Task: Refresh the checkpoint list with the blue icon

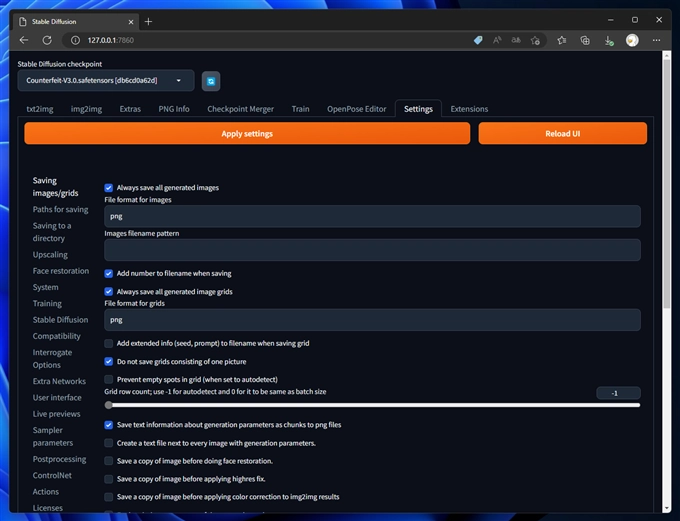Action: click(x=211, y=81)
